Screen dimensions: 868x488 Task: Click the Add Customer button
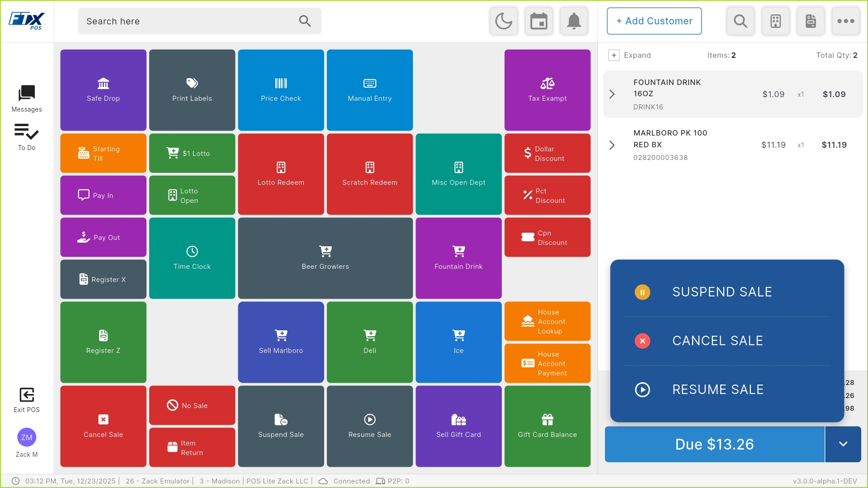(654, 21)
